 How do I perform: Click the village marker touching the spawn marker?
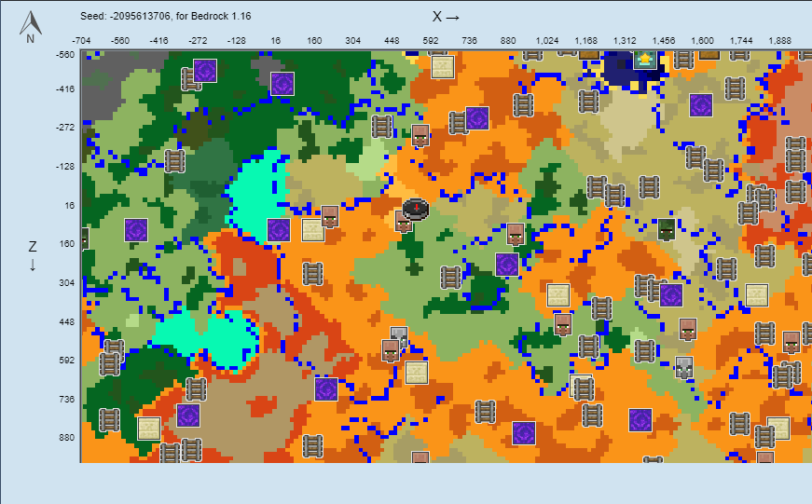click(404, 221)
